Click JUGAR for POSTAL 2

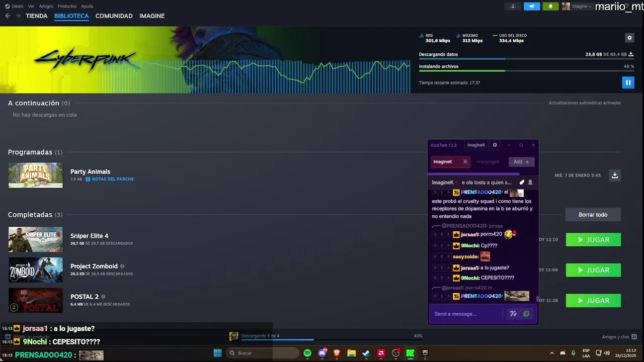(593, 301)
